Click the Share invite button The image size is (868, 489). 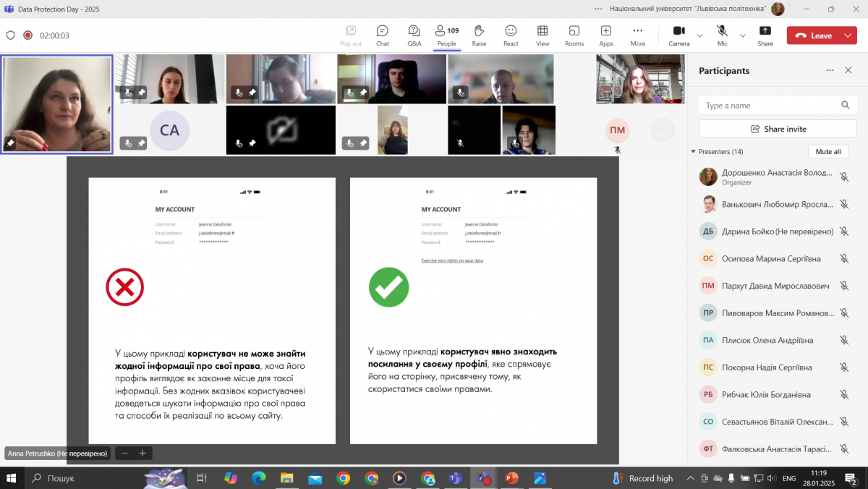click(x=778, y=129)
